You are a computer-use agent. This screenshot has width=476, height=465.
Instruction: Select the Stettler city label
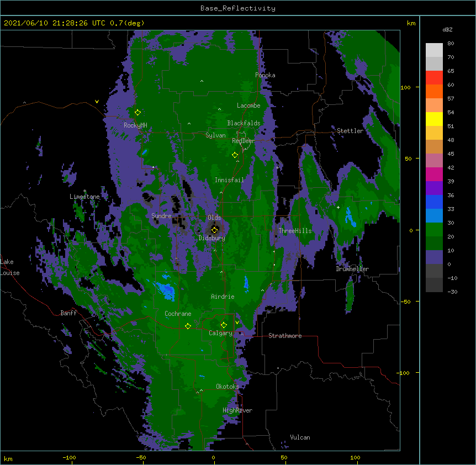[x=350, y=131]
